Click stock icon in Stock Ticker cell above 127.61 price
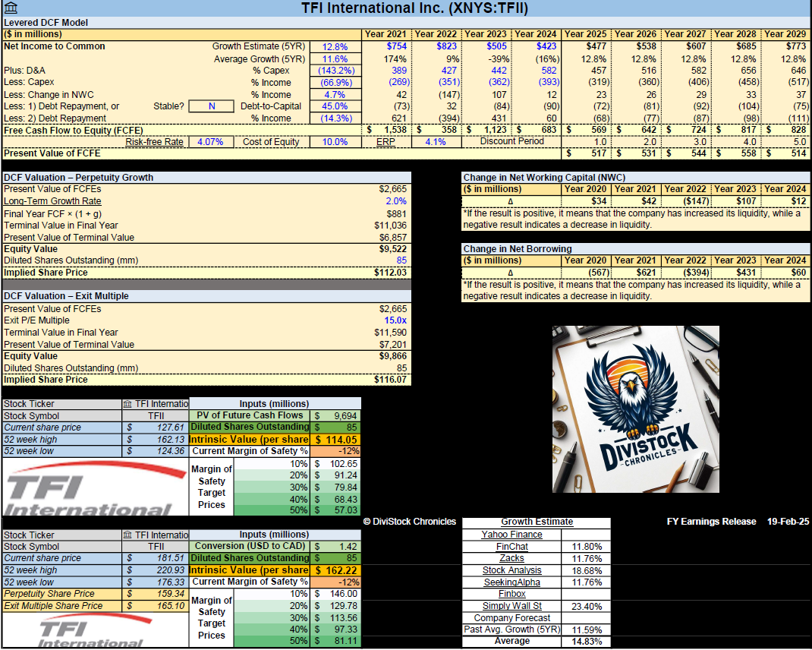The image size is (812, 650). 127,404
